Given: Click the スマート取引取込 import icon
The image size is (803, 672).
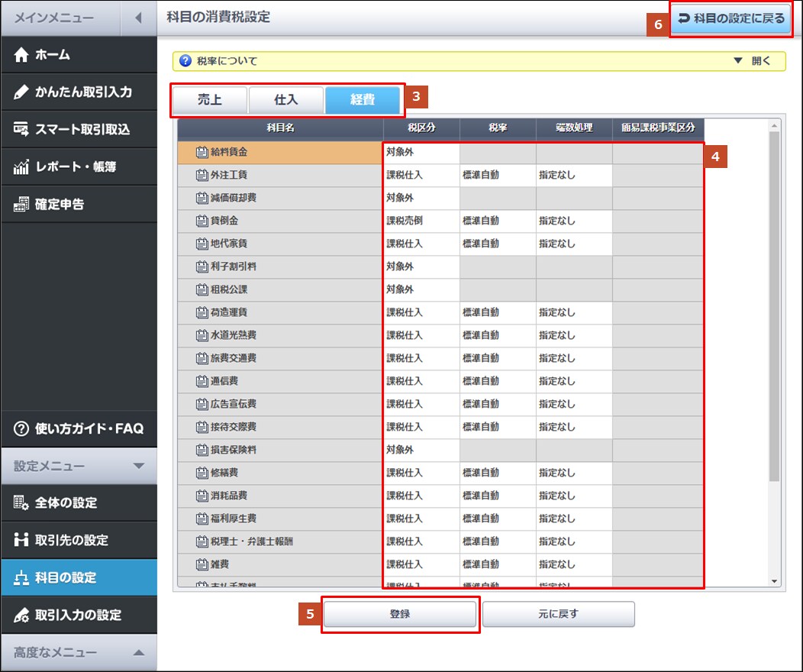Looking at the screenshot, I should (21, 129).
